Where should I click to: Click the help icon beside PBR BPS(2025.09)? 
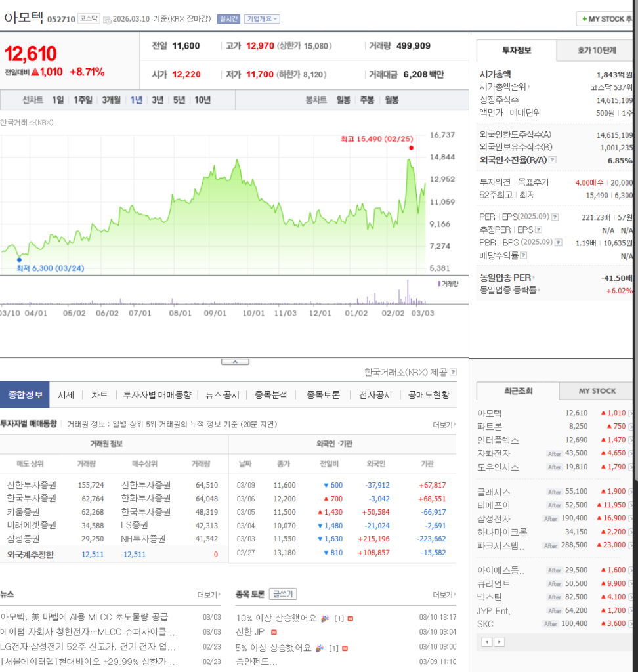point(558,243)
